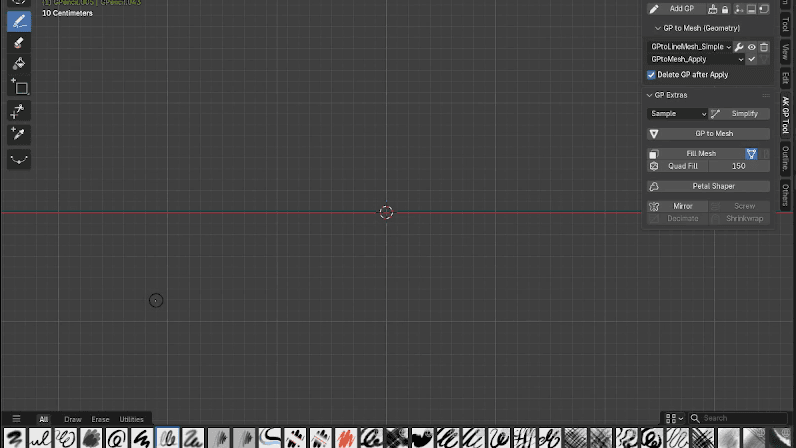This screenshot has width=796, height=448.
Task: Click the Mirror button
Action: click(678, 206)
